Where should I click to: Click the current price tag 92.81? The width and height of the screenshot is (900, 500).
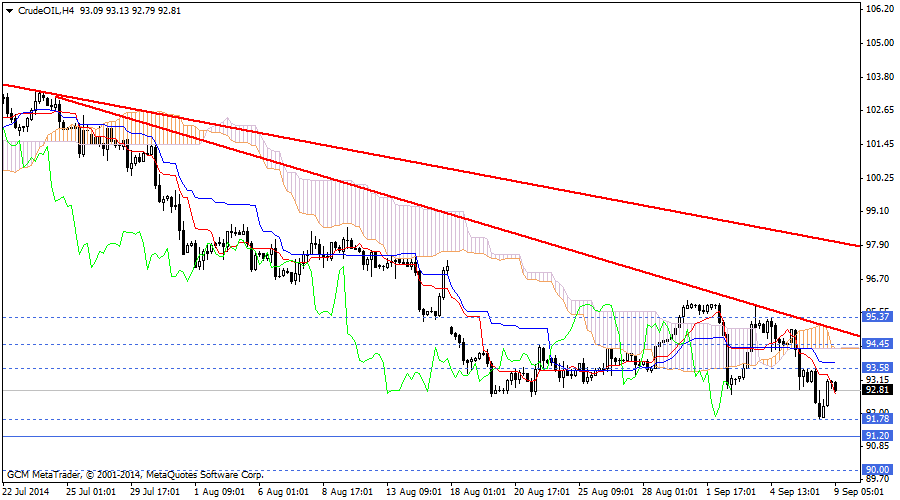pyautogui.click(x=878, y=390)
